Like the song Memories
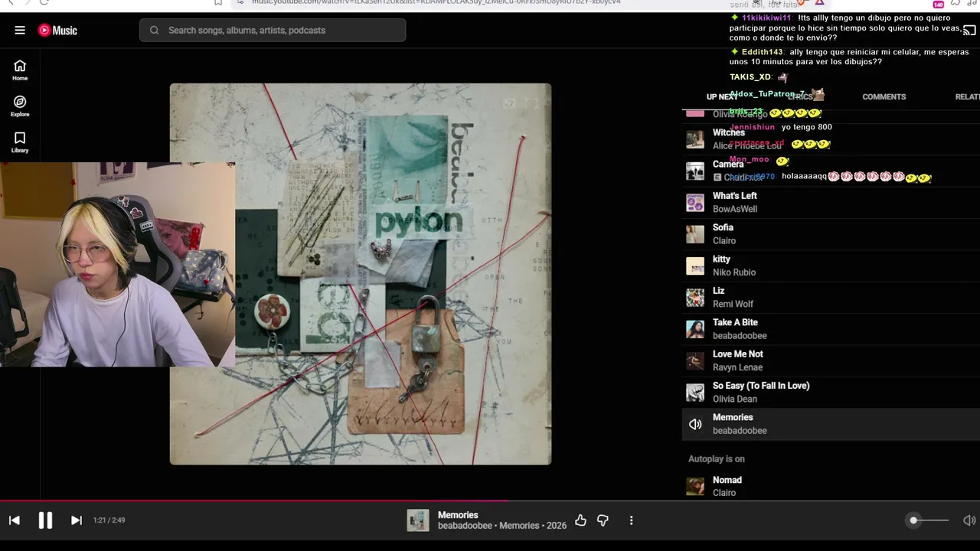This screenshot has width=980, height=551. [580, 520]
